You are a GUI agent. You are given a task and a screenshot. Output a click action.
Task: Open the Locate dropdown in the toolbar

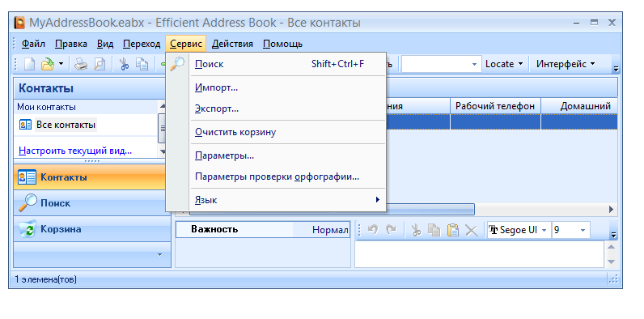click(504, 64)
